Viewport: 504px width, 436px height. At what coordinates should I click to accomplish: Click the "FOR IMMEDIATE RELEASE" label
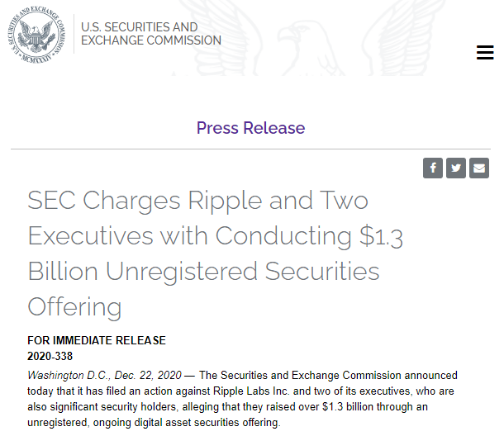pos(97,340)
